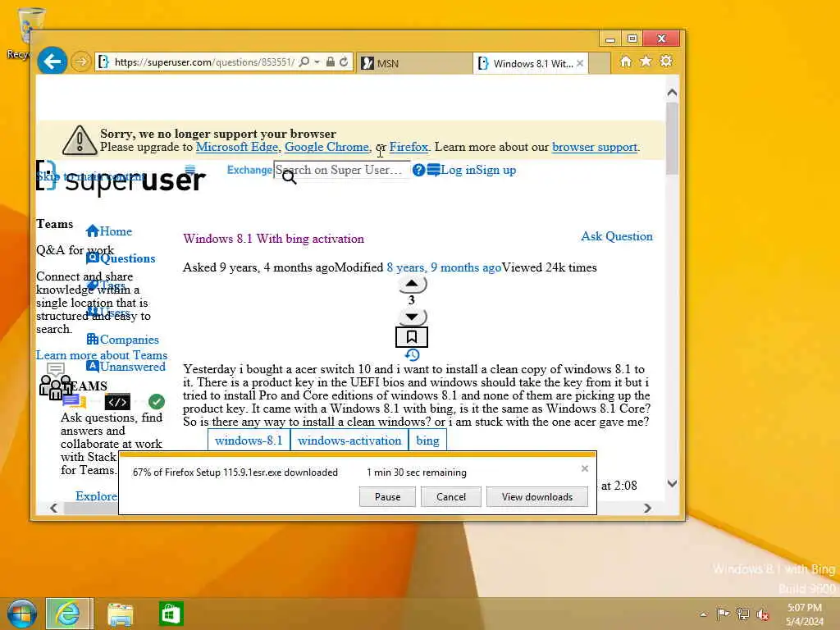Open the Stack Exchange sites link
840x630 pixels.
(x=249, y=170)
